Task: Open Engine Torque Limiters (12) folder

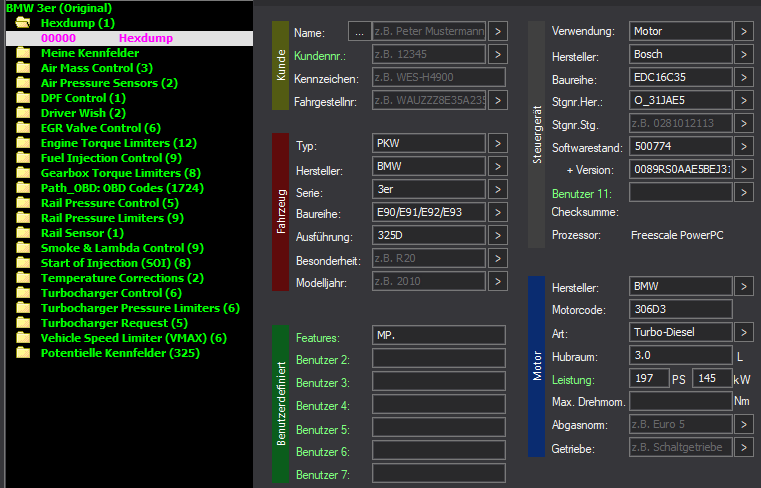Action: click(119, 143)
